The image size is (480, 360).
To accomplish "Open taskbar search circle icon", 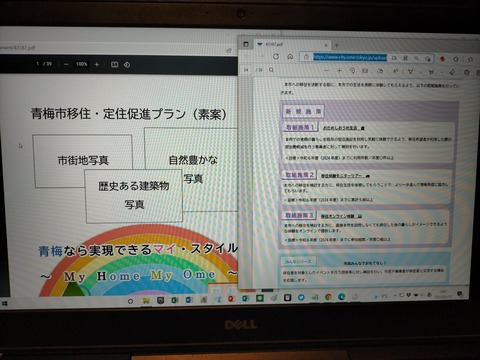I will pos(130,301).
